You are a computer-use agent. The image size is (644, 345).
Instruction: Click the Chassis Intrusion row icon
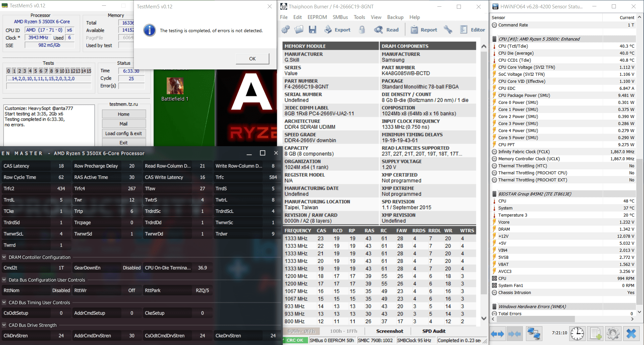click(494, 292)
